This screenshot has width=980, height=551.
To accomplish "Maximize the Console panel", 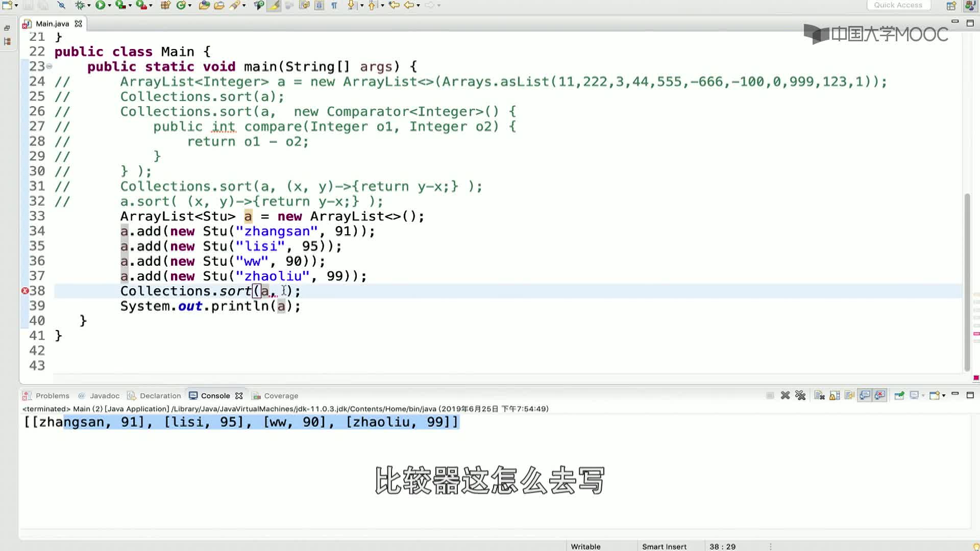I will click(970, 395).
